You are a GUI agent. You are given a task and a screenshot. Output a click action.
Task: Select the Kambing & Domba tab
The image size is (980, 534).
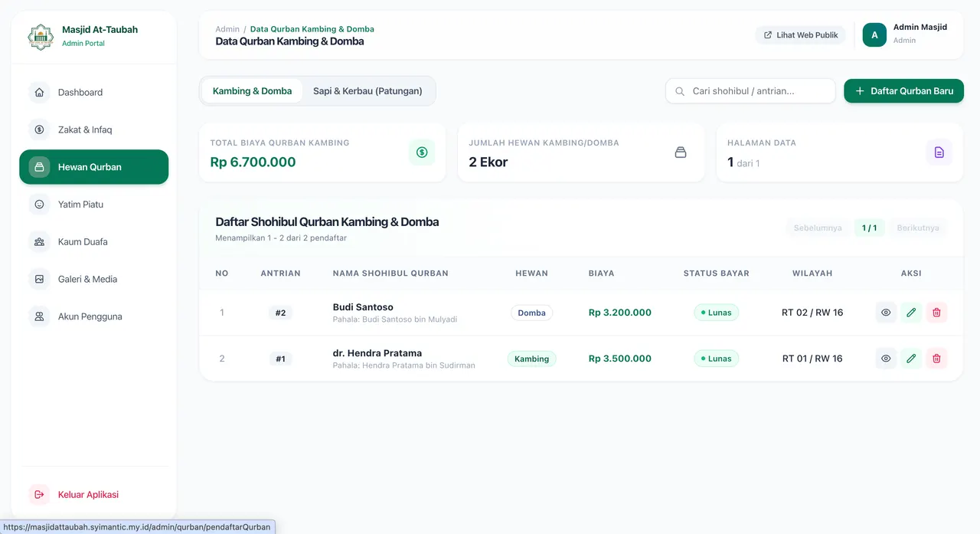[x=252, y=90]
